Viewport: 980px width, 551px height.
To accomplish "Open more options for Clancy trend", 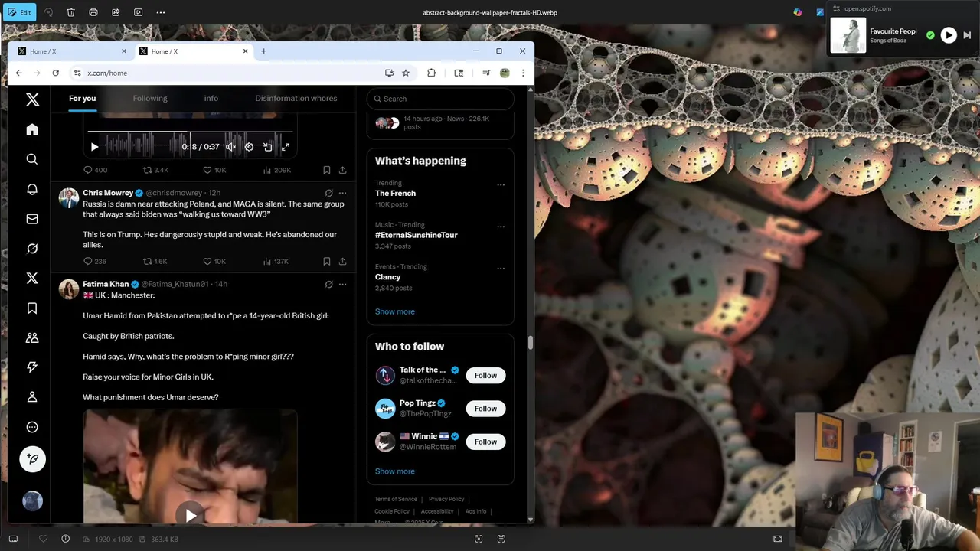I will [501, 269].
